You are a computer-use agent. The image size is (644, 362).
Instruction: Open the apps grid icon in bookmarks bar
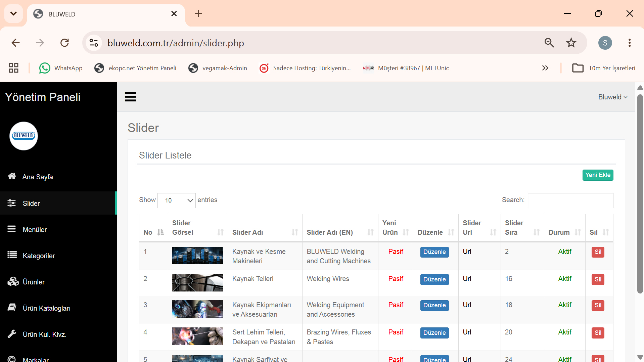[13, 68]
